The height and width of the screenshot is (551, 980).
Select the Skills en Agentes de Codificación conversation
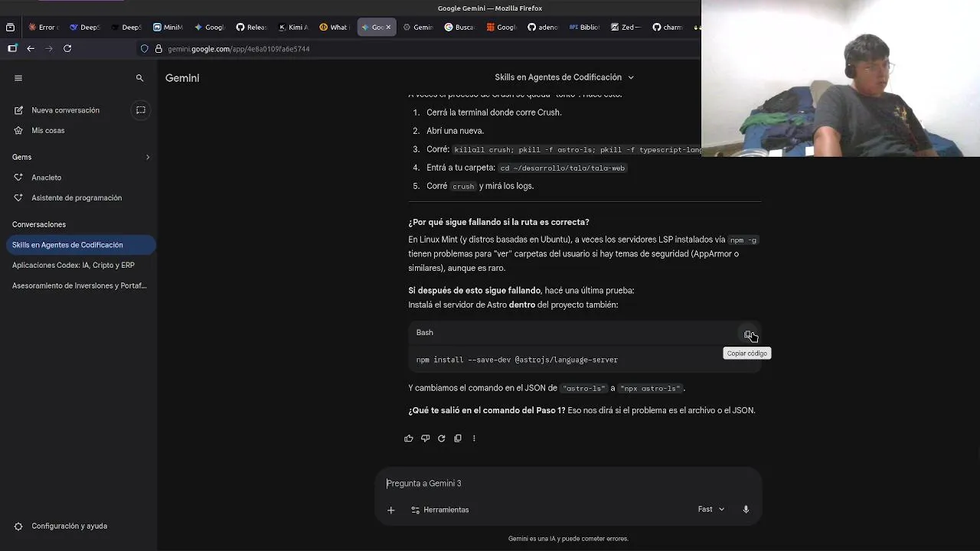80,245
